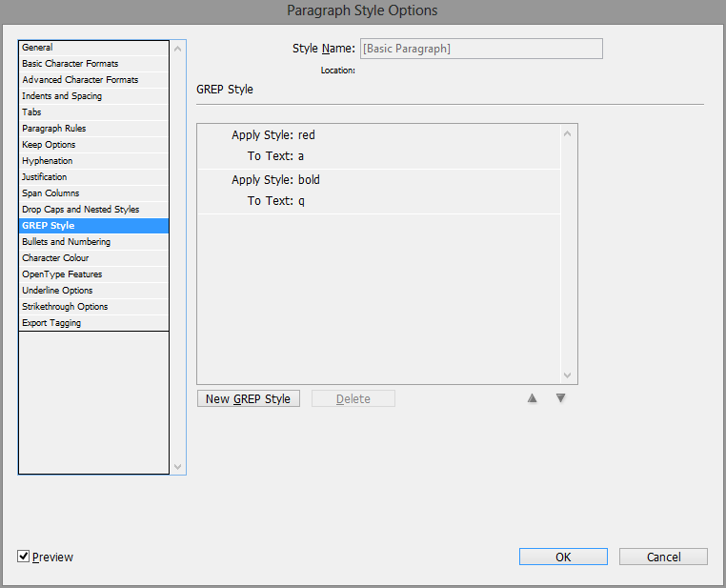The width and height of the screenshot is (726, 588).
Task: Confirm with the OK button
Action: click(x=563, y=557)
